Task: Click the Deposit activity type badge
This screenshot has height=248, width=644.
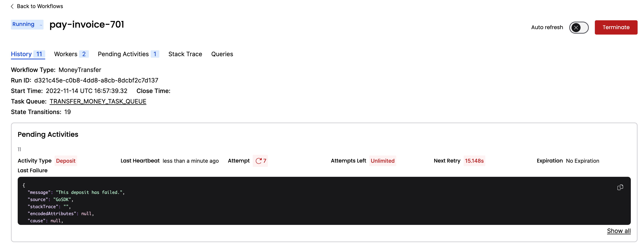Action: click(x=66, y=161)
